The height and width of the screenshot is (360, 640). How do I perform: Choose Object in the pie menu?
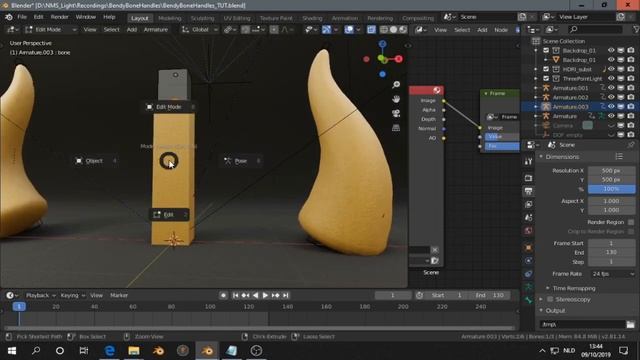(95, 161)
